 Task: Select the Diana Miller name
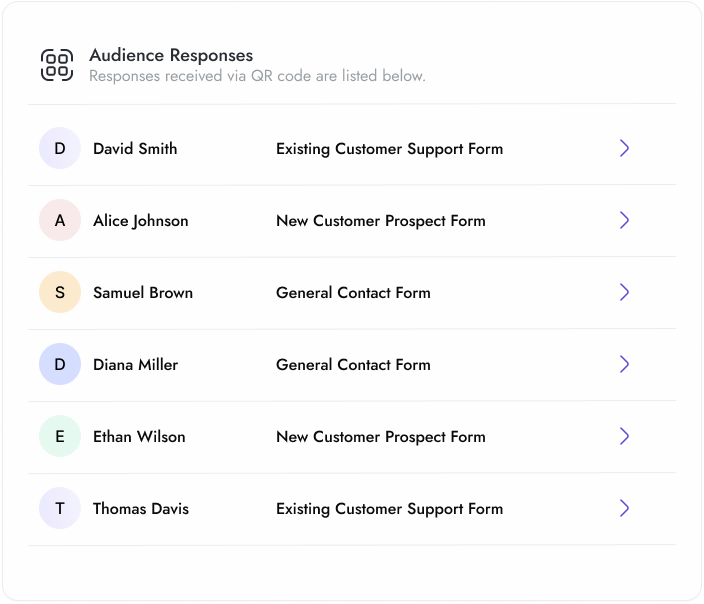[x=135, y=365]
